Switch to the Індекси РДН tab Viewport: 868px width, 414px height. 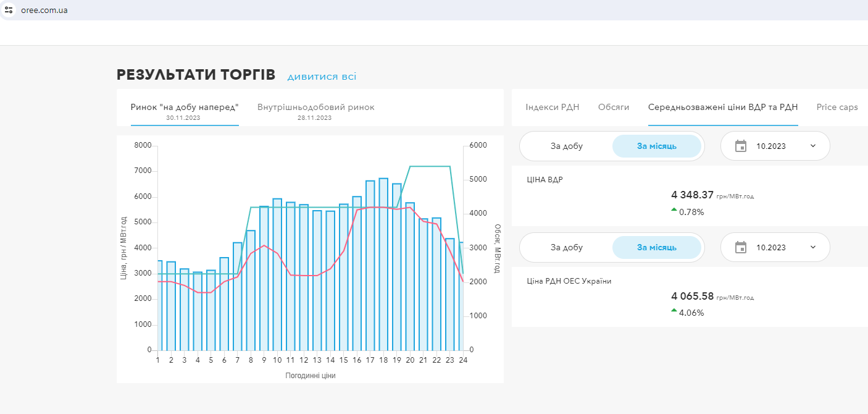click(552, 108)
